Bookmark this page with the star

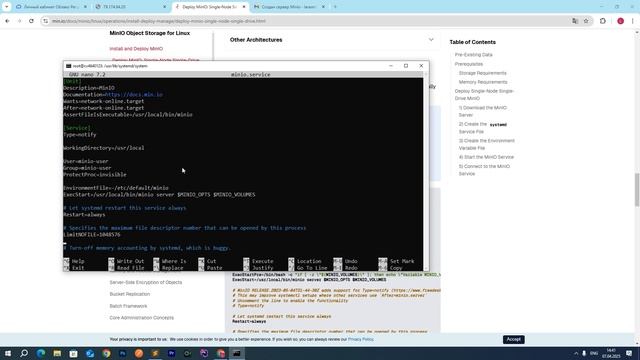(x=586, y=21)
